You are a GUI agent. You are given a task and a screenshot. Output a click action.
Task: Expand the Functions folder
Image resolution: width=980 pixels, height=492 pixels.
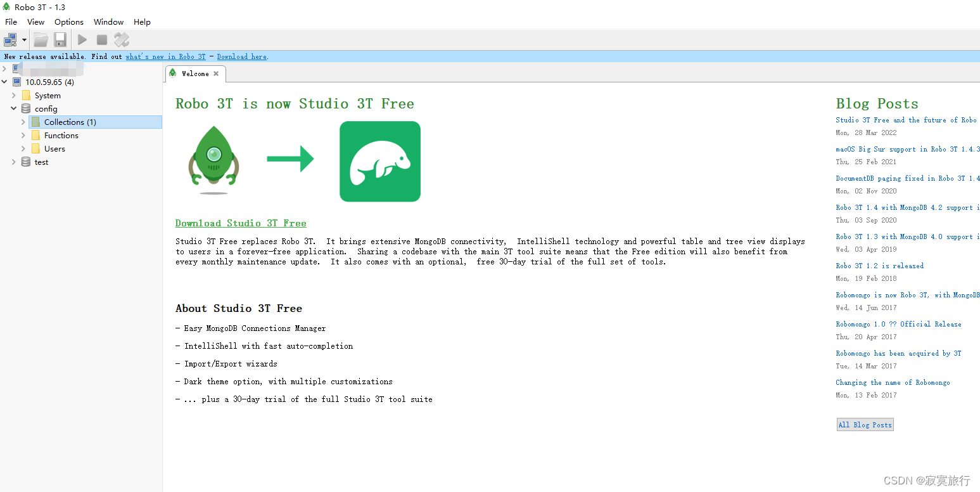point(23,135)
